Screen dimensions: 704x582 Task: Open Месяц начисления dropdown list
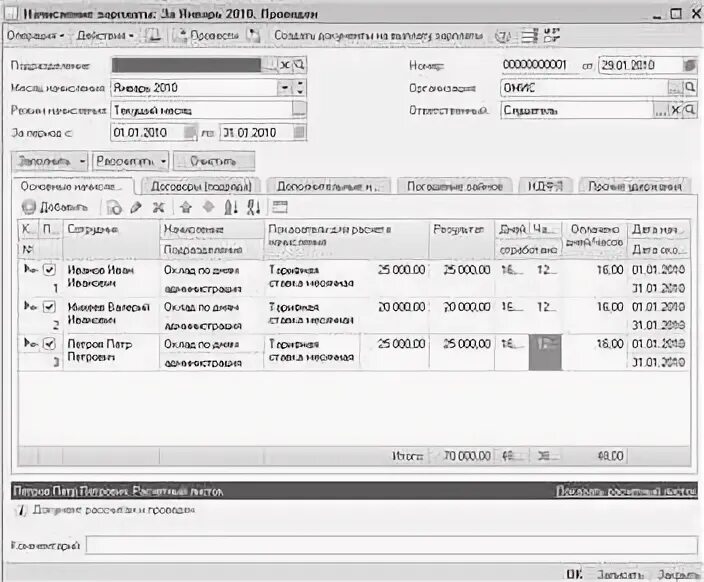click(285, 88)
